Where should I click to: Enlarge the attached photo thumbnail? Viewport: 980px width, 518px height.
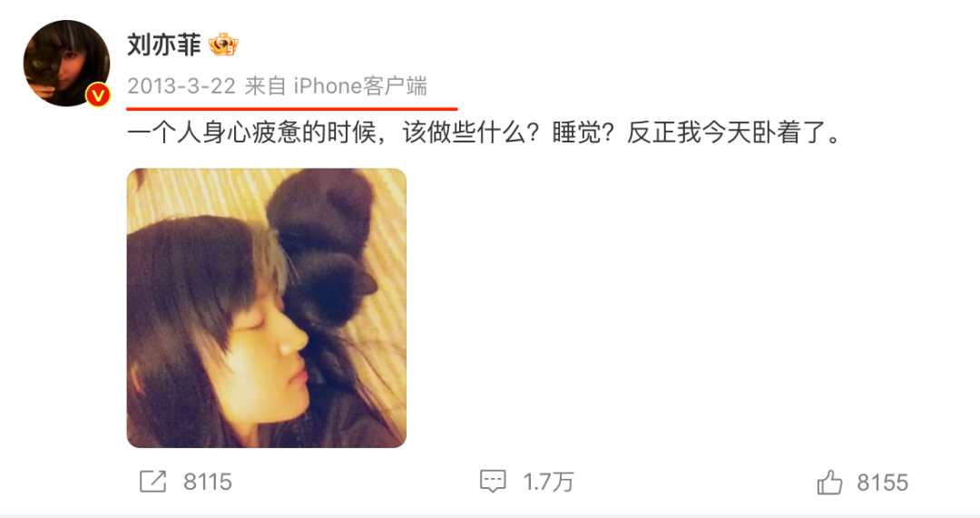(266, 308)
